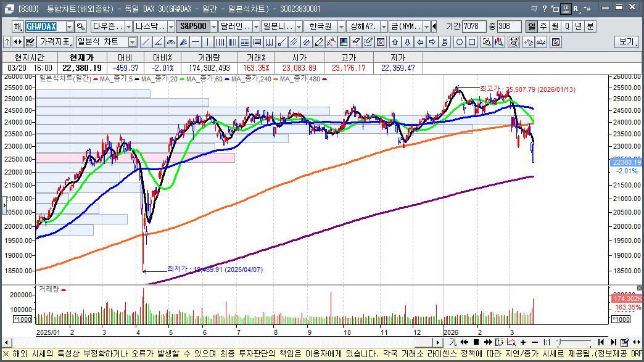Open the R menu in title bar

(x=576, y=9)
